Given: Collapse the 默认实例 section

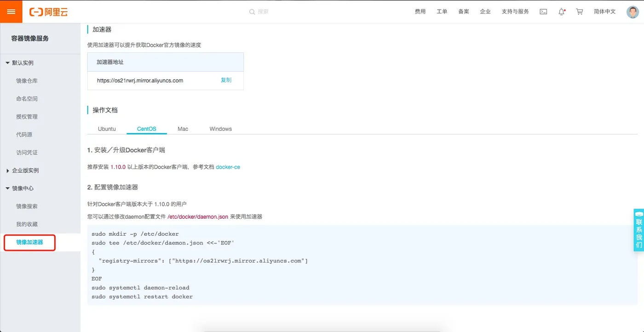Looking at the screenshot, I should 19,63.
